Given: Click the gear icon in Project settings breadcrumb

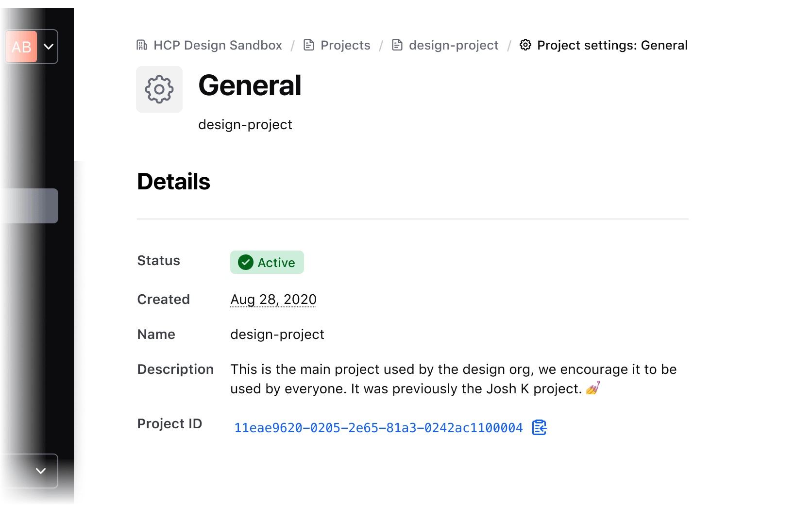Looking at the screenshot, I should point(525,45).
